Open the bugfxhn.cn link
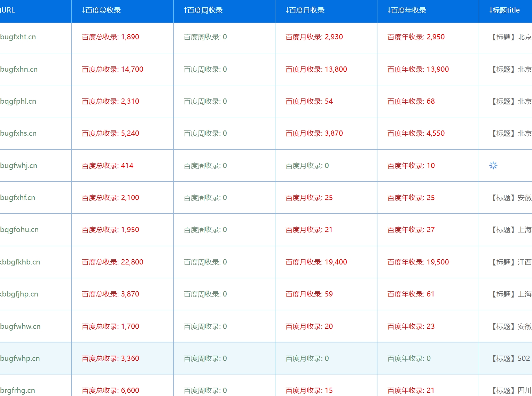 19,69
